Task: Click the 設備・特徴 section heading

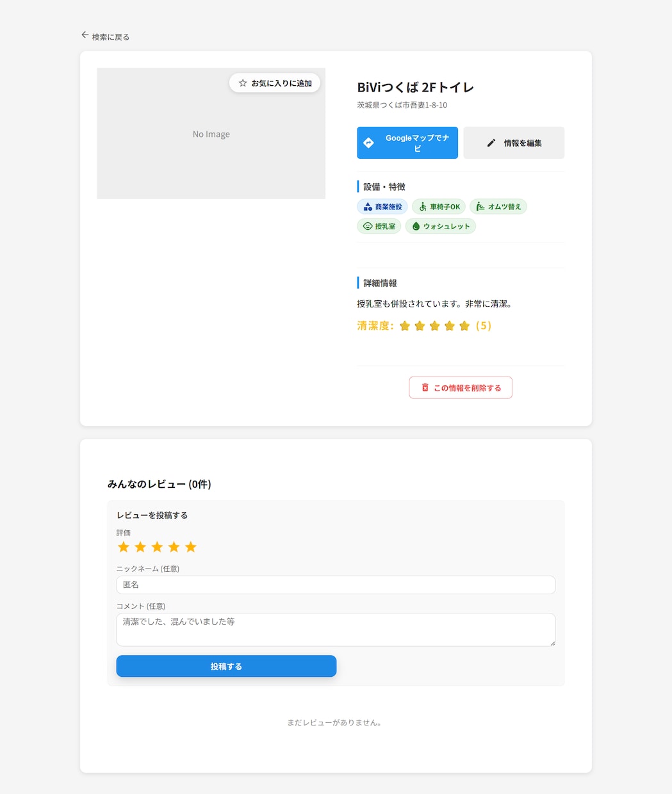Action: (x=384, y=187)
